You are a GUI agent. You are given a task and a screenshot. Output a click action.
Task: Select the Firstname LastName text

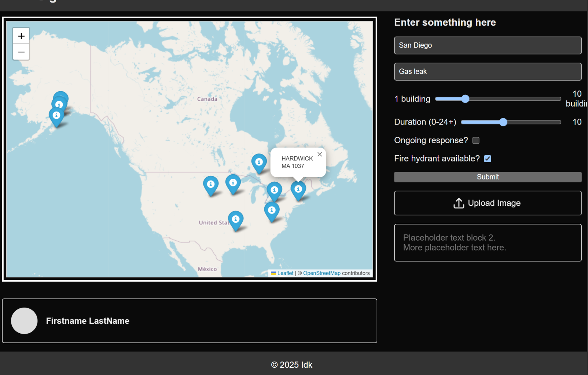point(88,321)
